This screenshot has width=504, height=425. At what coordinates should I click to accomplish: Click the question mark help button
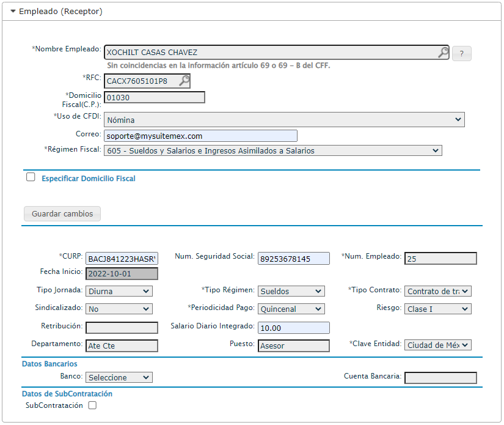coord(461,54)
